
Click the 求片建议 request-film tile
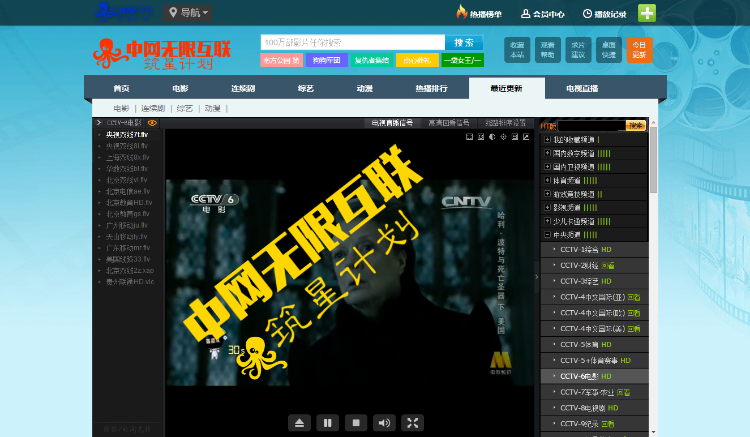coord(578,50)
